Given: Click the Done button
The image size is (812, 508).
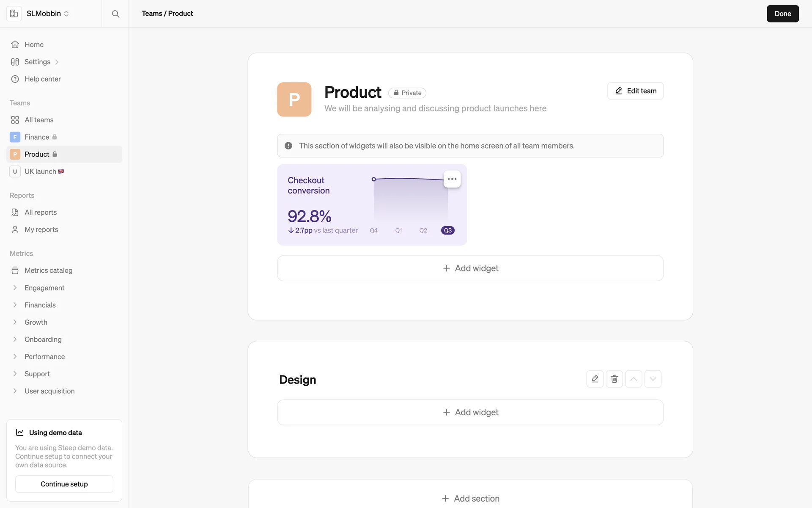Looking at the screenshot, I should [782, 14].
